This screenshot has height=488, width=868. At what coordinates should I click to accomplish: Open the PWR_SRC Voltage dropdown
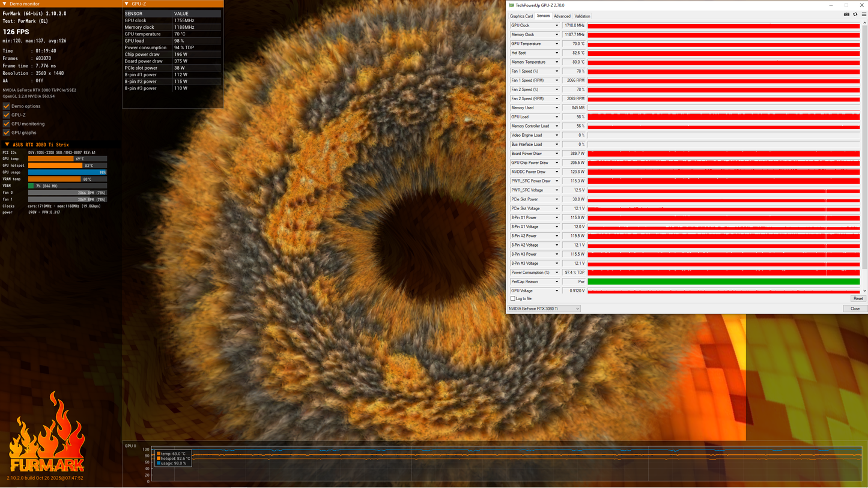click(557, 190)
